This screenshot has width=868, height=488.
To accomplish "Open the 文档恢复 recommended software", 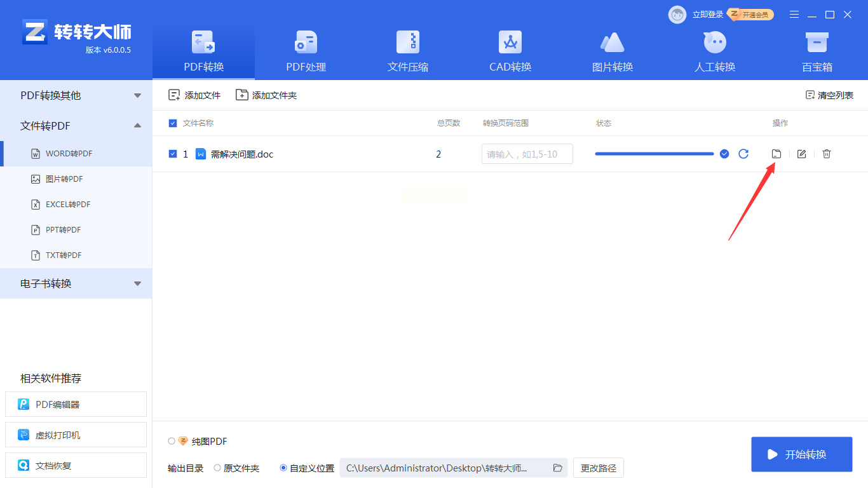I will 76,465.
